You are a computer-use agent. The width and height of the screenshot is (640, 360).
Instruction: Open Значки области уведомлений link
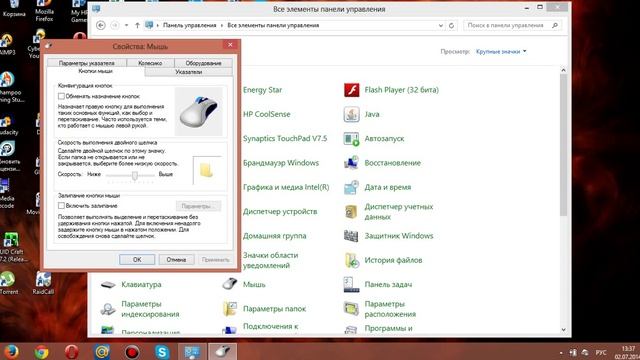[x=271, y=260]
